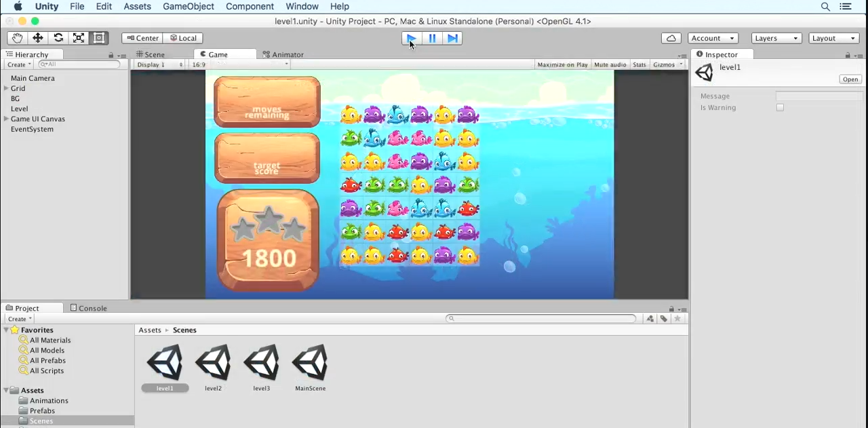Open the GameObject menu
The height and width of the screenshot is (428, 868).
[188, 6]
